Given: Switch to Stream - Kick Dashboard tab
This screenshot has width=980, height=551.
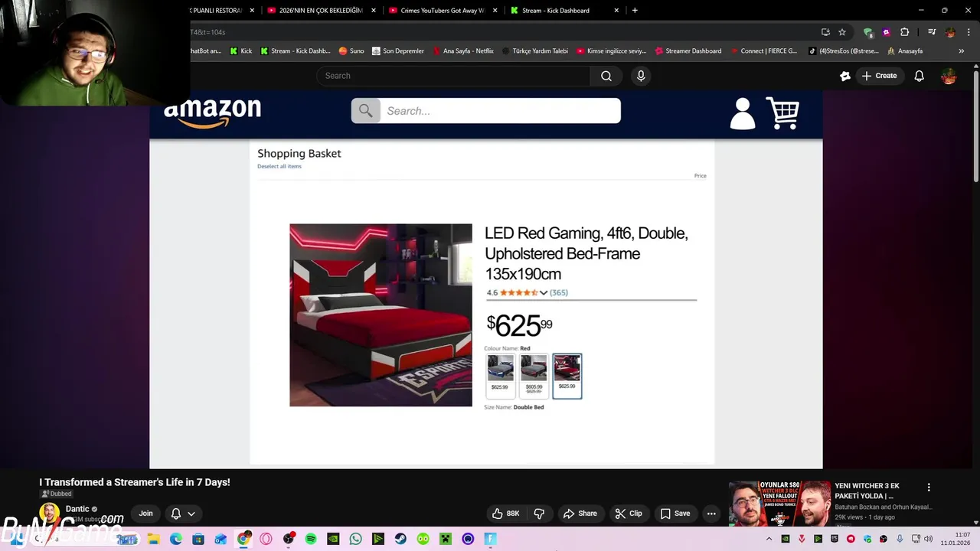Looking at the screenshot, I should (564, 11).
